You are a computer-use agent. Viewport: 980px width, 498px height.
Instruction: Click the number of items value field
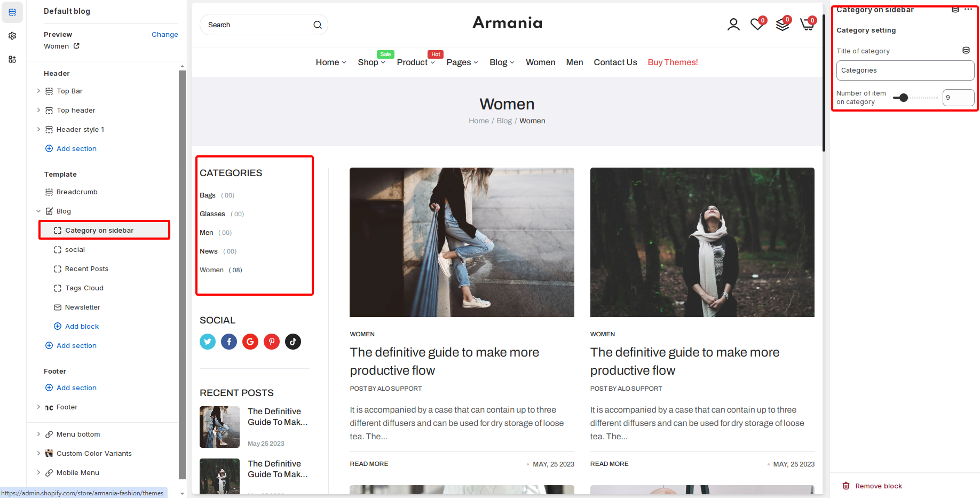point(959,98)
